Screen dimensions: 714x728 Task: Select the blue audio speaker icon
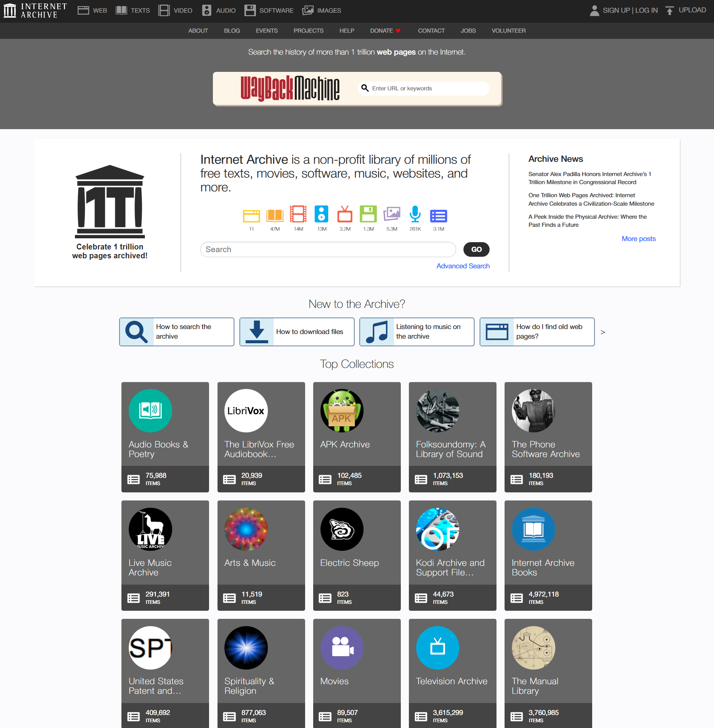(x=321, y=214)
